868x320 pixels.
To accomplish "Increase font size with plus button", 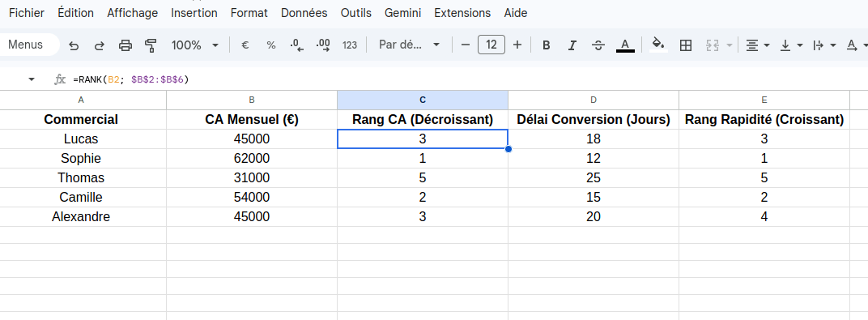I will tap(517, 45).
